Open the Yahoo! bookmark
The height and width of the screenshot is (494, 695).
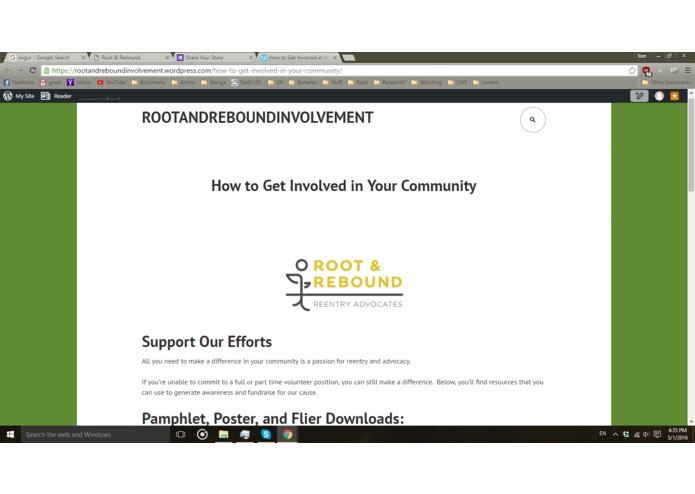coord(79,82)
